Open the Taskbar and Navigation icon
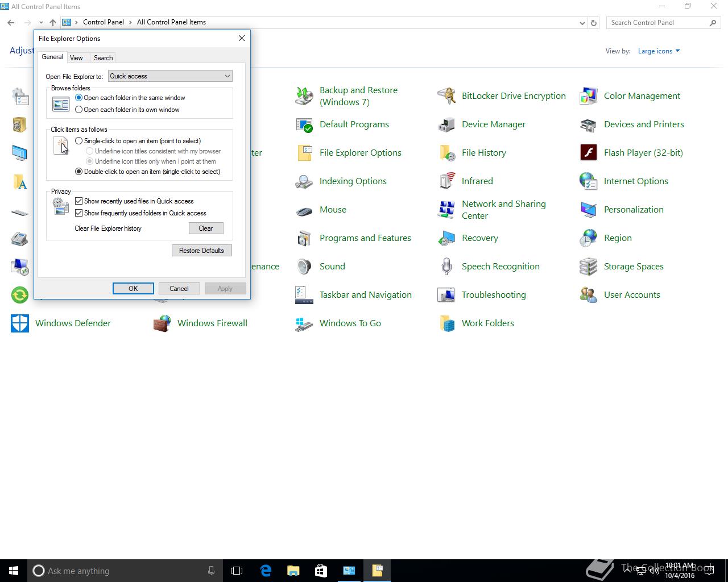Screen dimensions: 728x582 click(x=304, y=295)
